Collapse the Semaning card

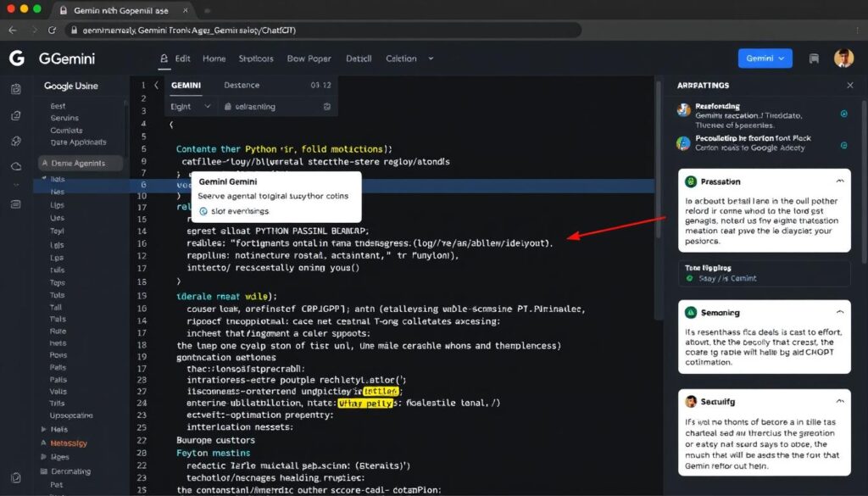coord(840,310)
